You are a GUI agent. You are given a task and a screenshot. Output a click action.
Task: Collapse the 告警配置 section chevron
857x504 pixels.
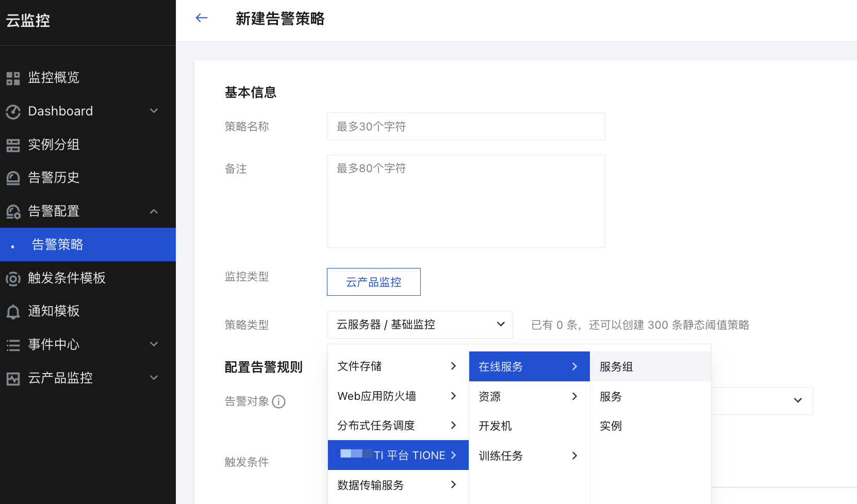pyautogui.click(x=154, y=211)
